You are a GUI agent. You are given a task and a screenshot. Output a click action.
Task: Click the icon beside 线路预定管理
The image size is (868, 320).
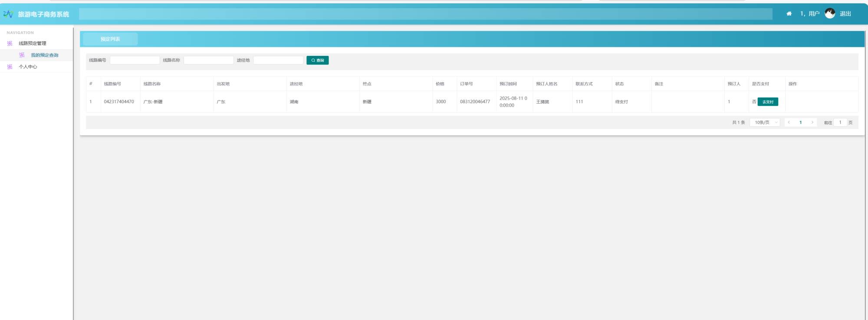tap(10, 43)
